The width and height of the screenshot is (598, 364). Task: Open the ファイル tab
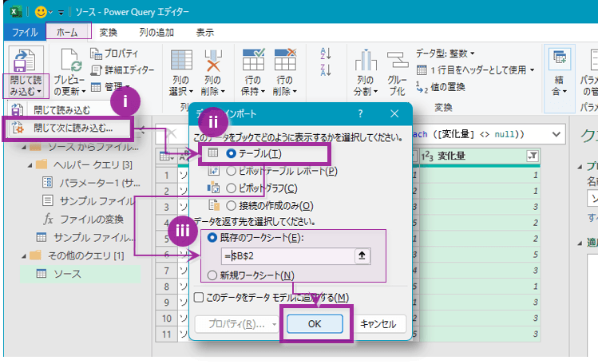coord(25,32)
